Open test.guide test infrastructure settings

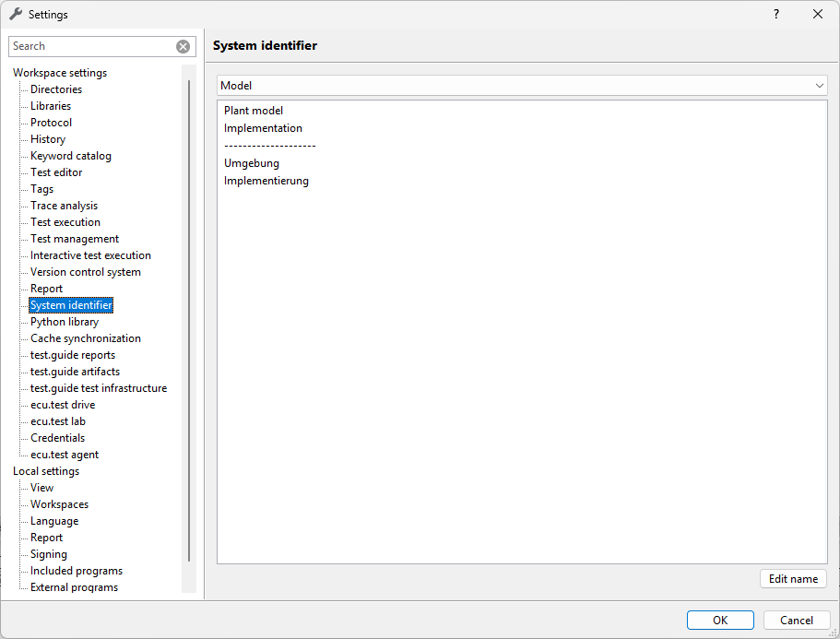(x=99, y=388)
